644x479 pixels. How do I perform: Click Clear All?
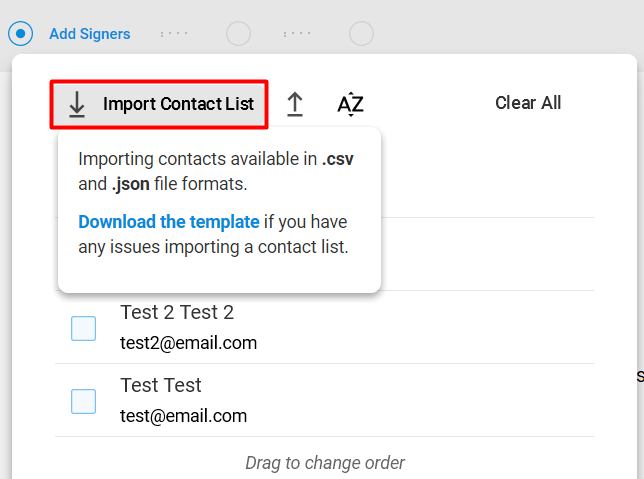[528, 103]
